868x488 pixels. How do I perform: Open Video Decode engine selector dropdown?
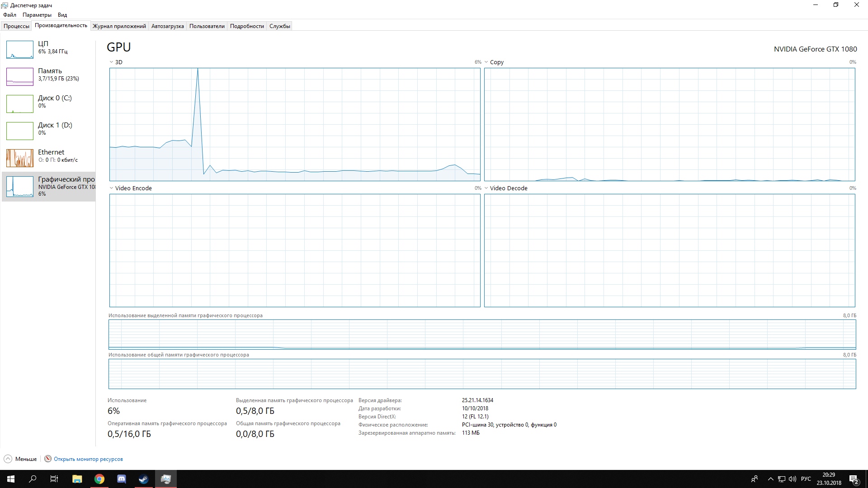tap(486, 188)
